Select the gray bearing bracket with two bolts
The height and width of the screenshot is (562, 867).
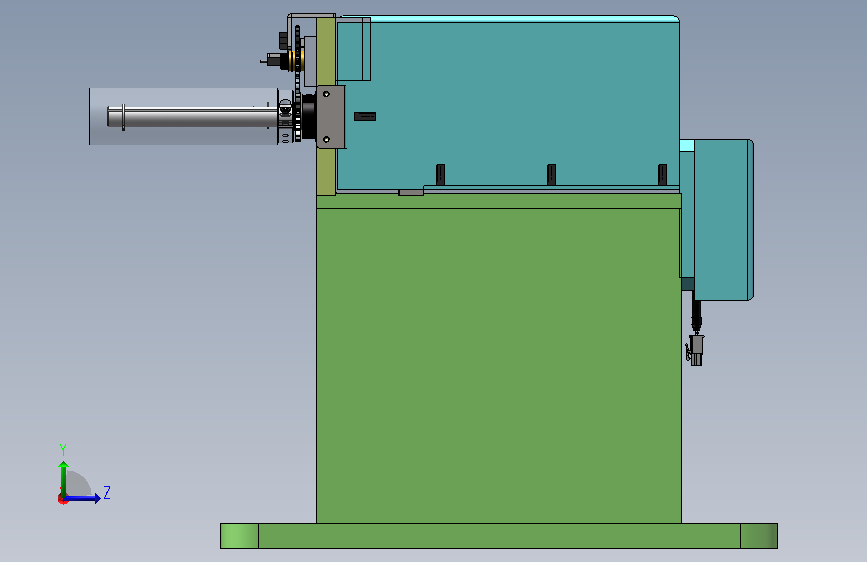[x=331, y=117]
